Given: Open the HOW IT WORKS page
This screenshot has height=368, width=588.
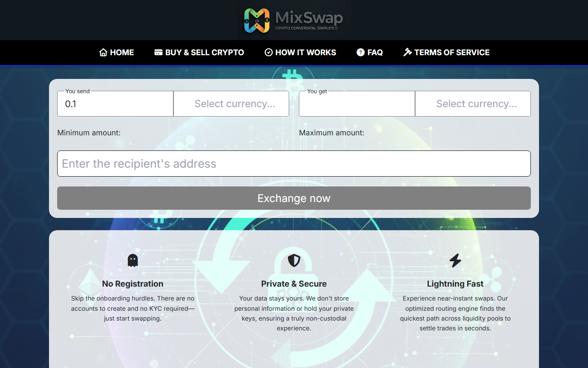Looking at the screenshot, I should point(301,52).
